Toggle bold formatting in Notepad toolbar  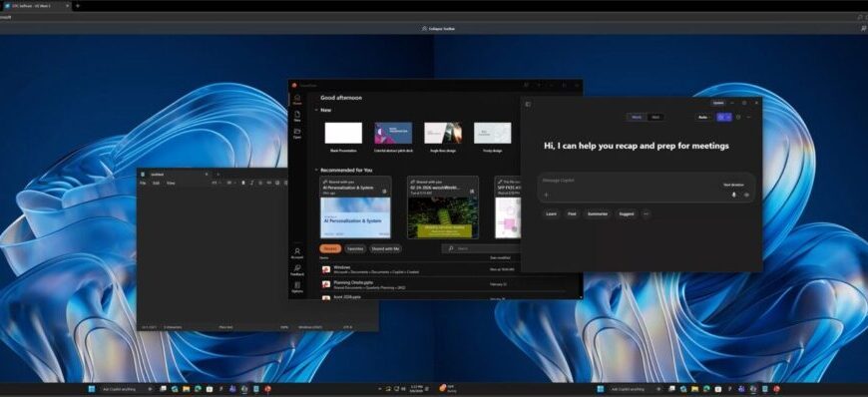tap(243, 183)
